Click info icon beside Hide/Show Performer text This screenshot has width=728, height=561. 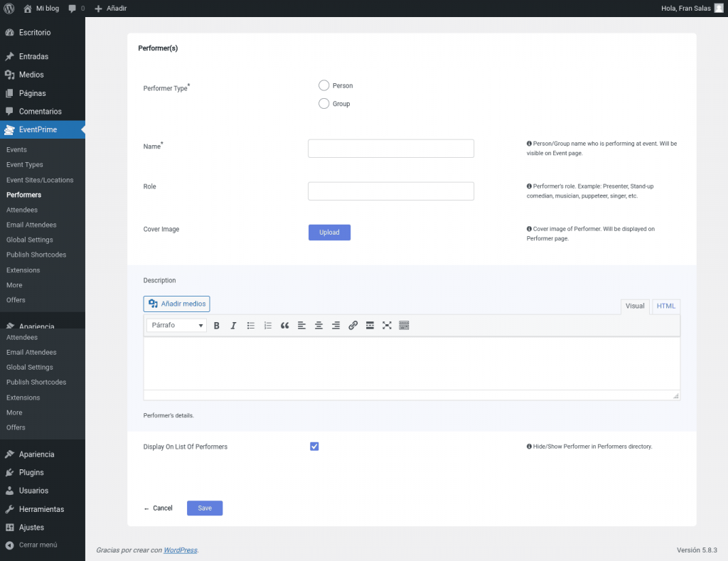(x=529, y=447)
